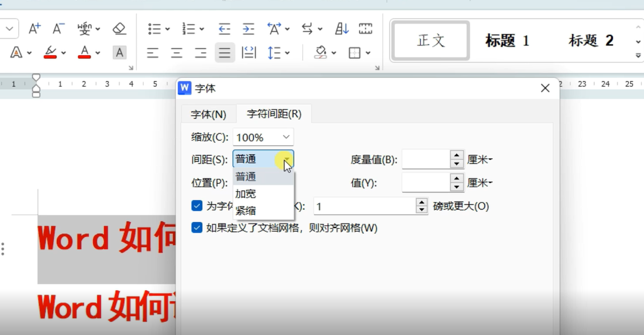Choose 紧缩 from the spacing list

(x=263, y=211)
